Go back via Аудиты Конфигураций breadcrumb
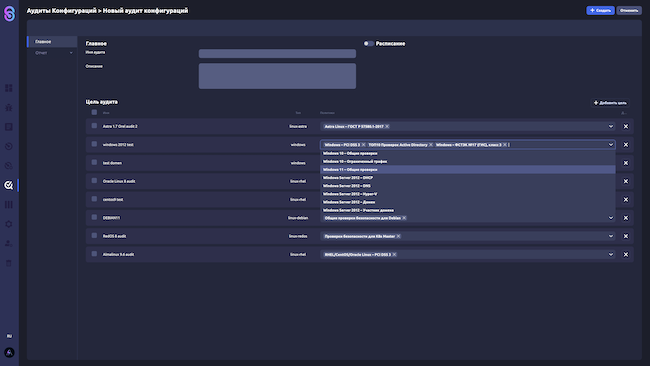Image resolution: width=650 pixels, height=366 pixels. (61, 11)
